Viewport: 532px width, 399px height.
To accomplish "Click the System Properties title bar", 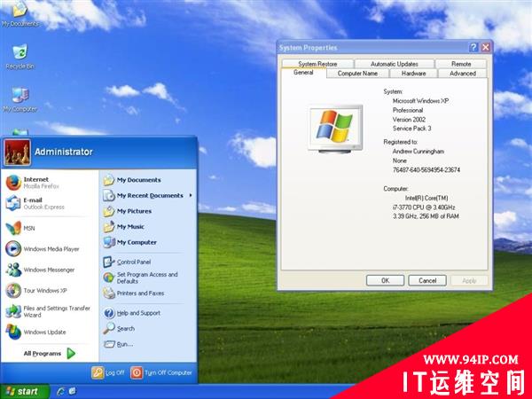I will coord(373,48).
